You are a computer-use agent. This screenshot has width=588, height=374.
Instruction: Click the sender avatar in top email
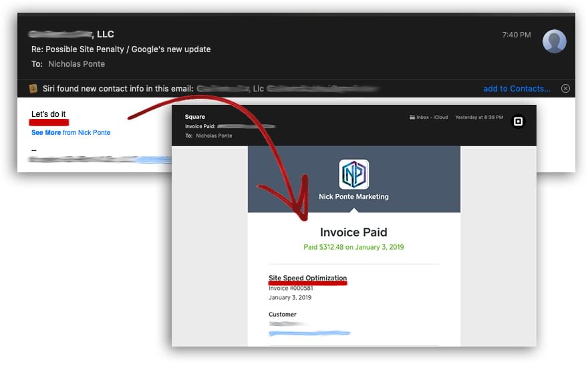coord(554,41)
